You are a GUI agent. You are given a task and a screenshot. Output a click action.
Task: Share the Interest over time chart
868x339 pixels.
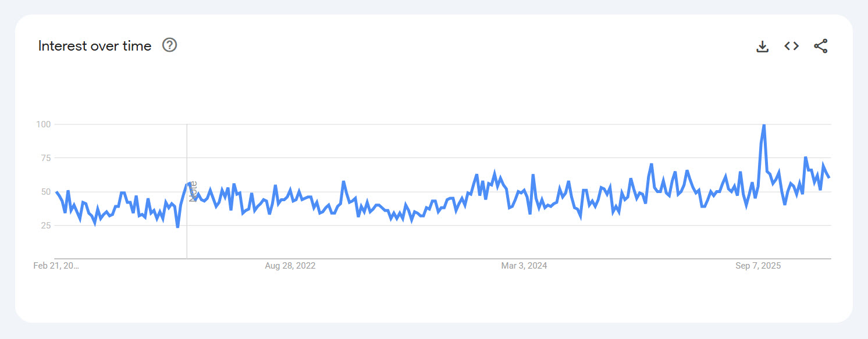coord(821,46)
